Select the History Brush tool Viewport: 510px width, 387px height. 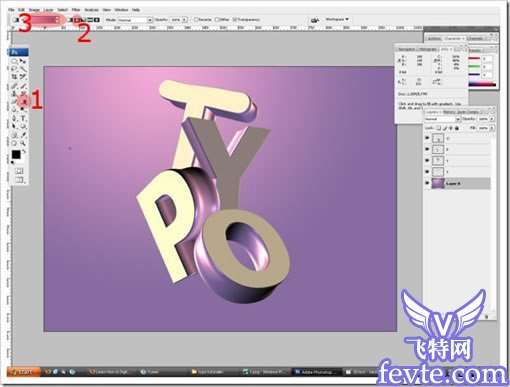tap(23, 93)
